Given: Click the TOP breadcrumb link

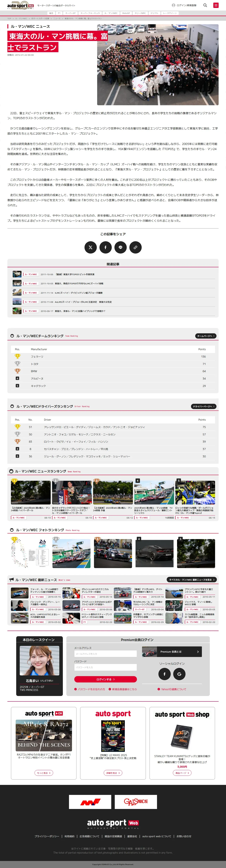Looking at the screenshot, I should 9,18.
